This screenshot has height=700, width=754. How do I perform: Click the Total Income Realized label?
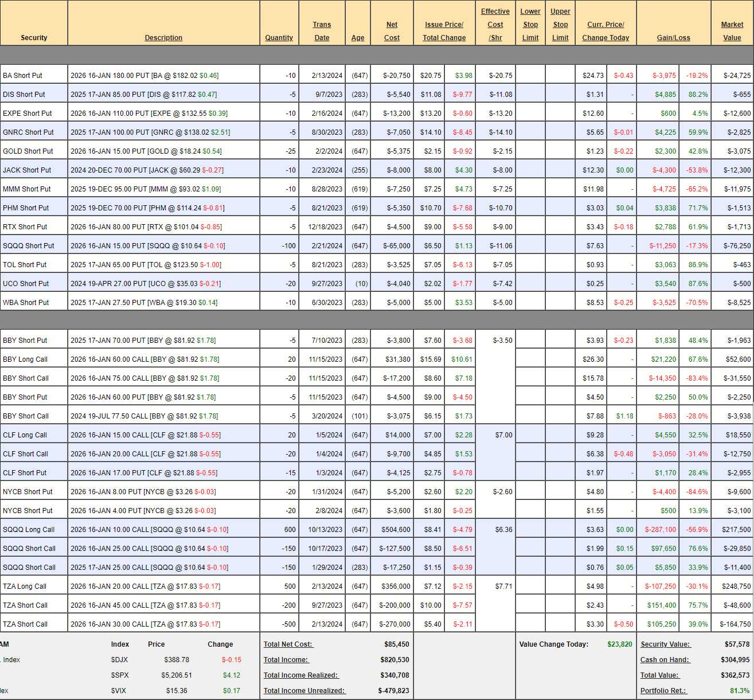[301, 675]
